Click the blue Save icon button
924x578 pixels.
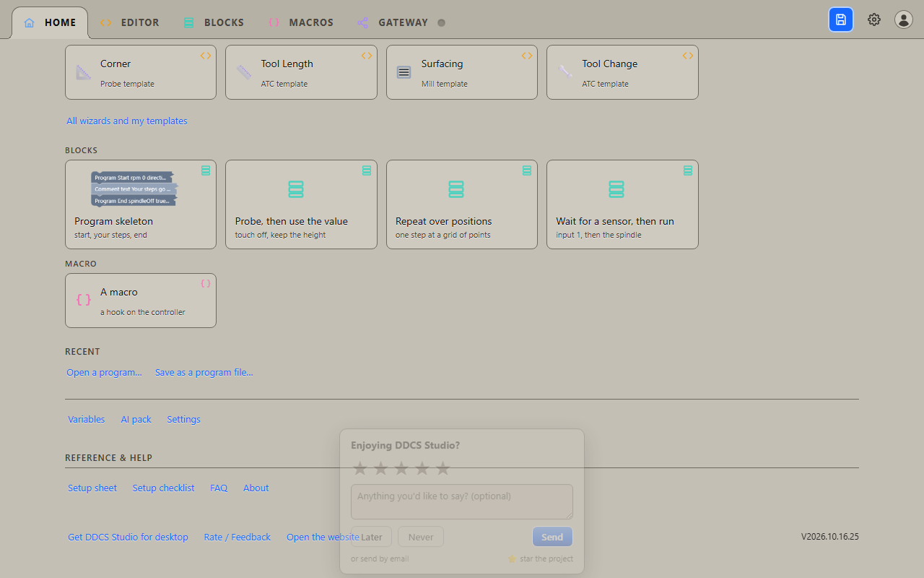coord(841,20)
